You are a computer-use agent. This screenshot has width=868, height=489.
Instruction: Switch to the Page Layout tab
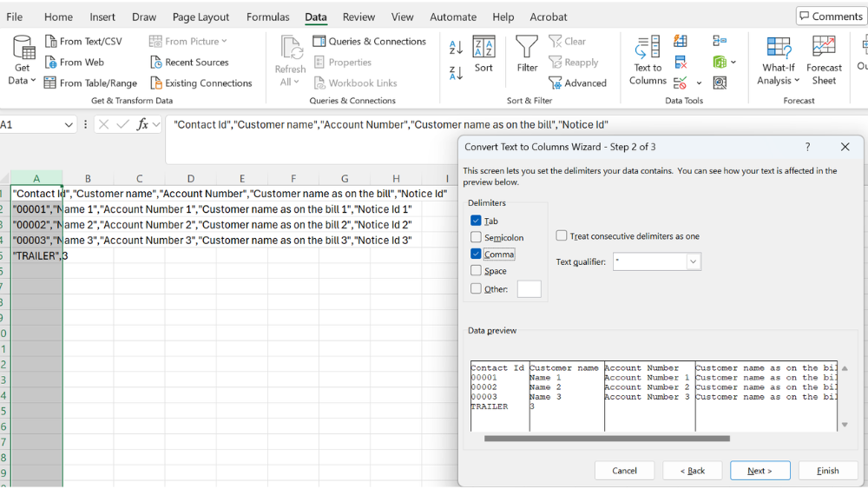coord(201,17)
